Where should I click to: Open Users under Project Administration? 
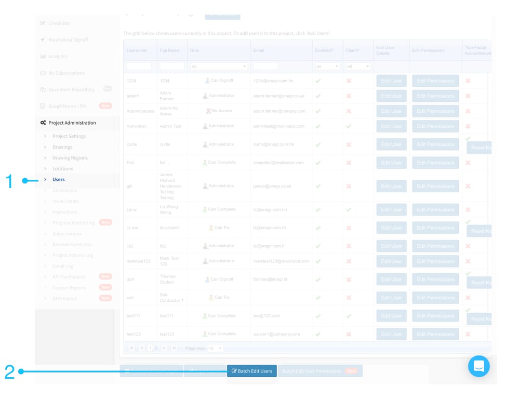[x=58, y=179]
